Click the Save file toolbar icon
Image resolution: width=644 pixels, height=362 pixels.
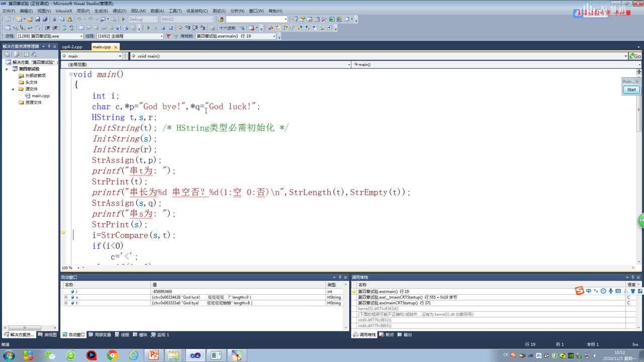(38, 19)
